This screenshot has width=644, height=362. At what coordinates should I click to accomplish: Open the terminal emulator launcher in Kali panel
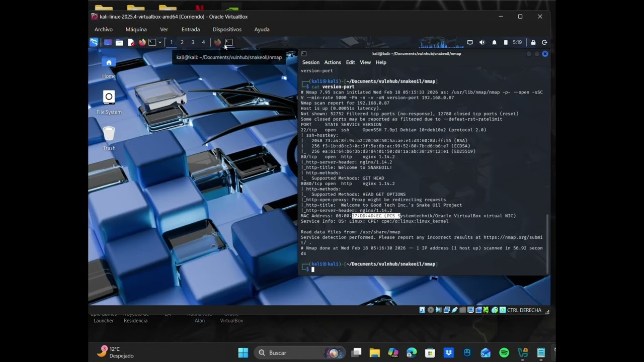(x=152, y=42)
